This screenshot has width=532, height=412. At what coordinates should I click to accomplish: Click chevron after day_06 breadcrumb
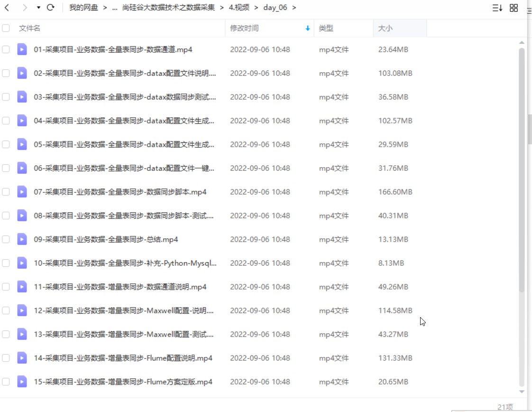coord(294,8)
